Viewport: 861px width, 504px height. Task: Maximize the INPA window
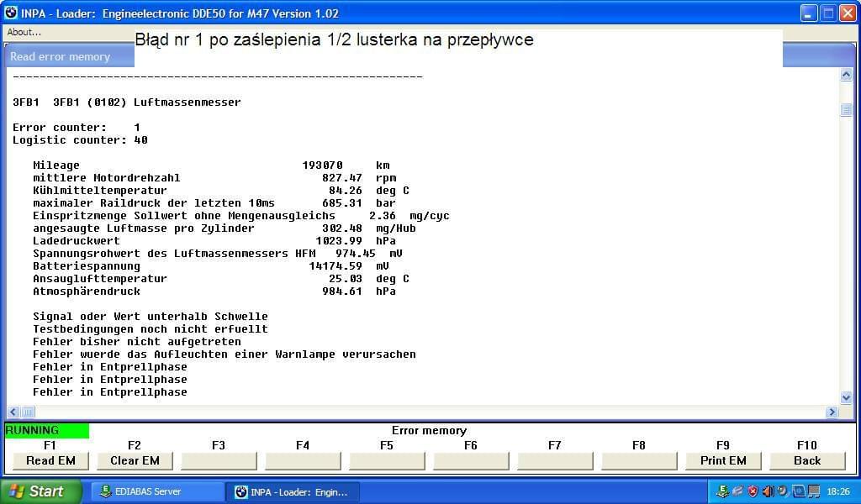pos(828,13)
